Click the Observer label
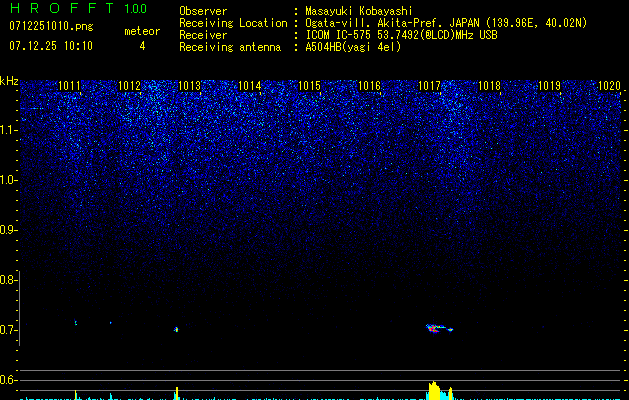This screenshot has width=629, height=400. [203, 11]
